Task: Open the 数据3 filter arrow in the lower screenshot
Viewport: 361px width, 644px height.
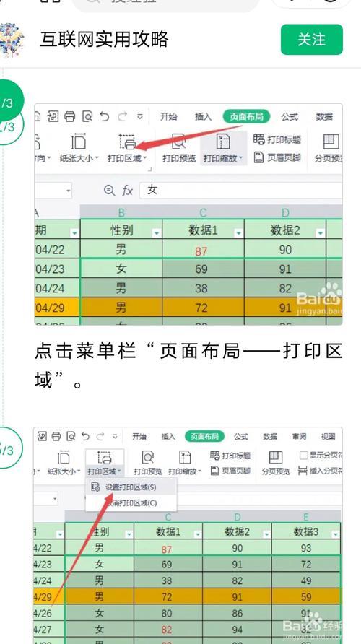Action: (336, 534)
